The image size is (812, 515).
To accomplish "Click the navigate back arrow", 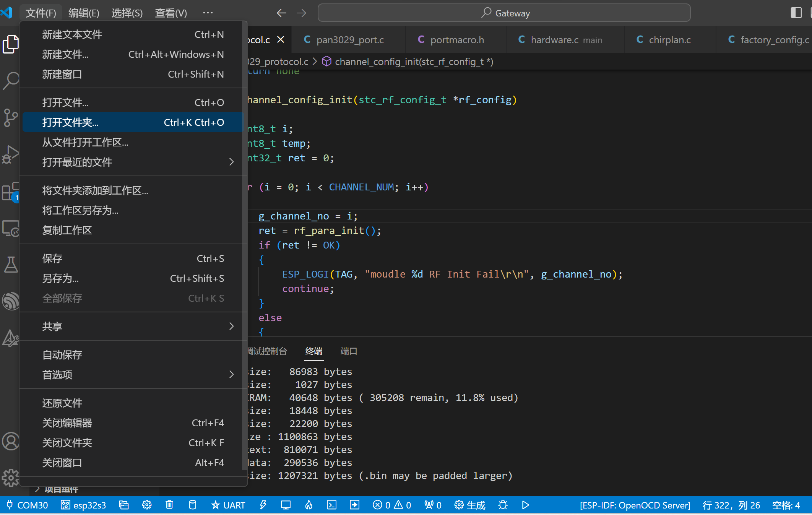I will click(281, 13).
